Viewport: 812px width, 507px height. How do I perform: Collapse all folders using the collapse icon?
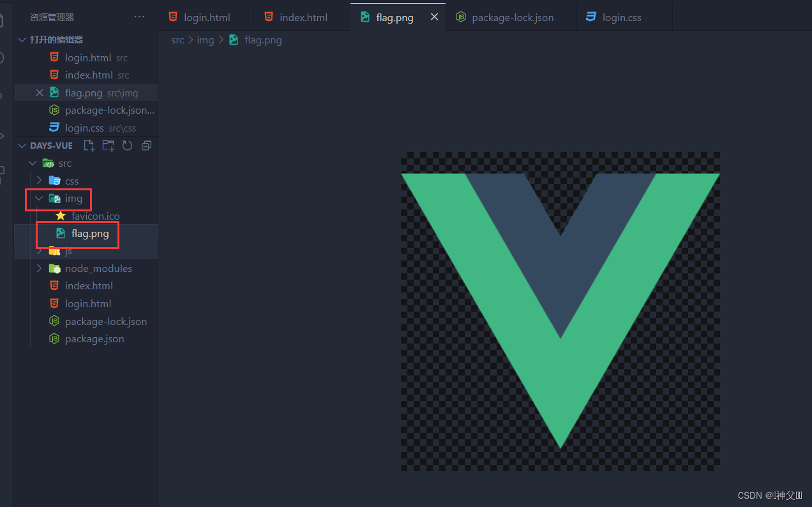tap(146, 146)
